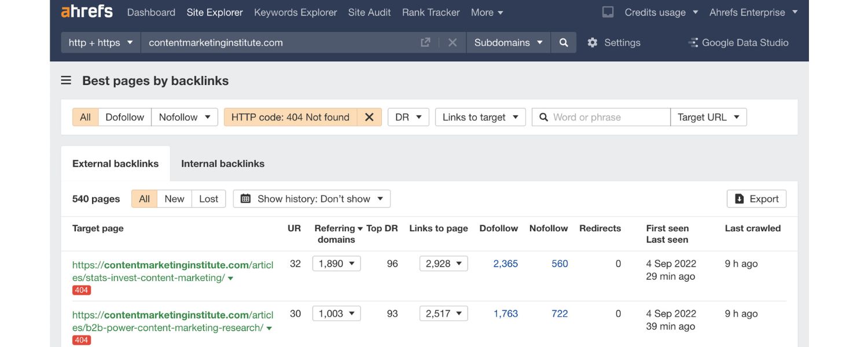Expand the Show history dropdown
Viewport: 868px width, 347px height.
[x=312, y=199]
